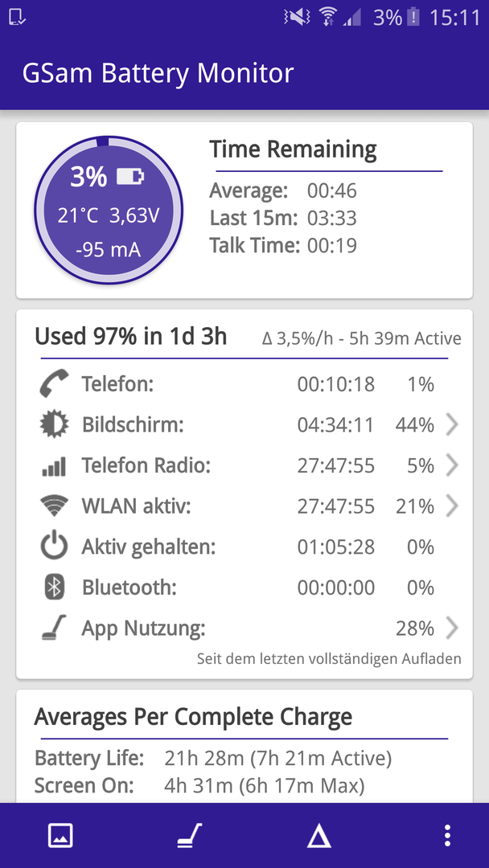
Task: Expand Bildschirm details with its chevron
Action: tap(452, 424)
